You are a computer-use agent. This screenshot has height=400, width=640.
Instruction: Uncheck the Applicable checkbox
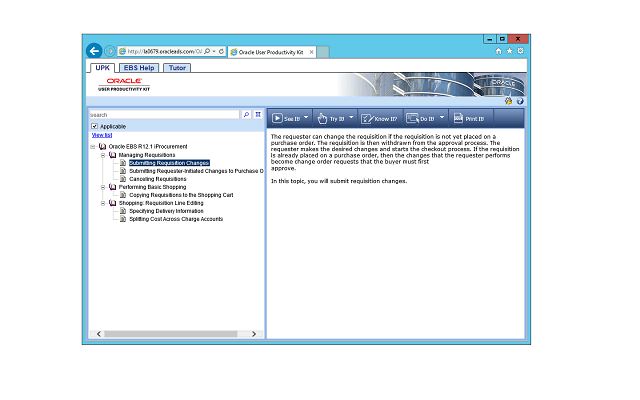coord(94,126)
